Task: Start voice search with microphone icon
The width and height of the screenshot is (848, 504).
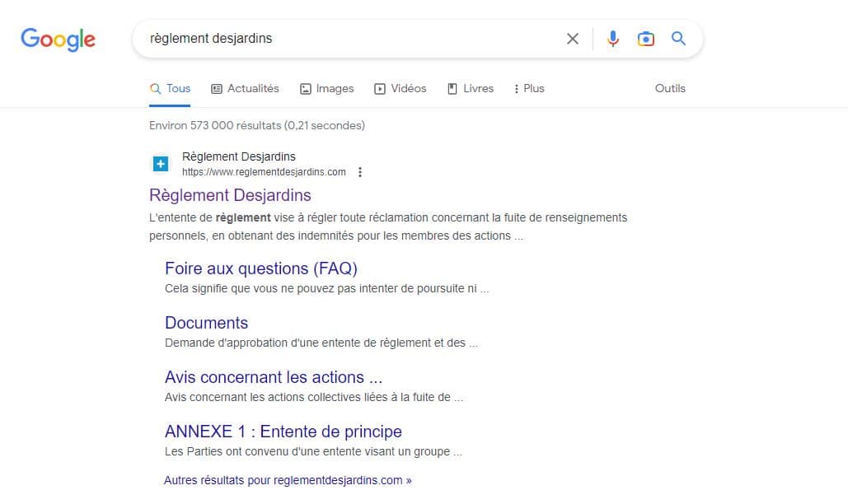Action: click(612, 39)
